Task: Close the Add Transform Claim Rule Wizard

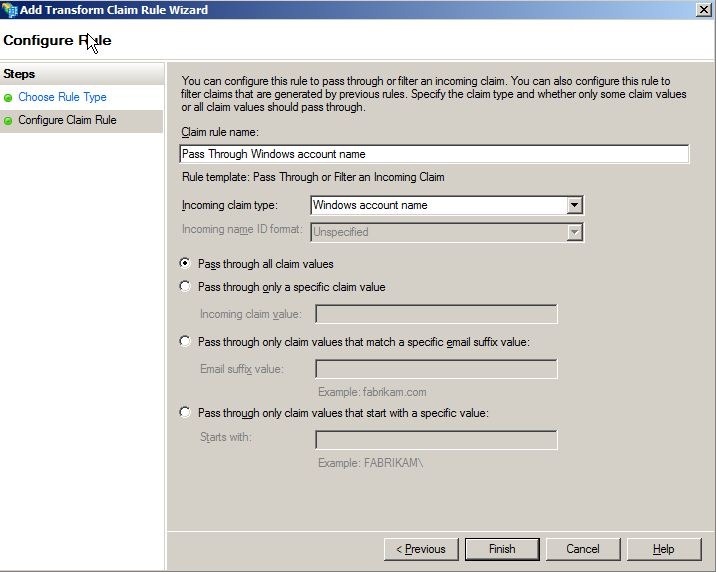Action: pos(703,10)
